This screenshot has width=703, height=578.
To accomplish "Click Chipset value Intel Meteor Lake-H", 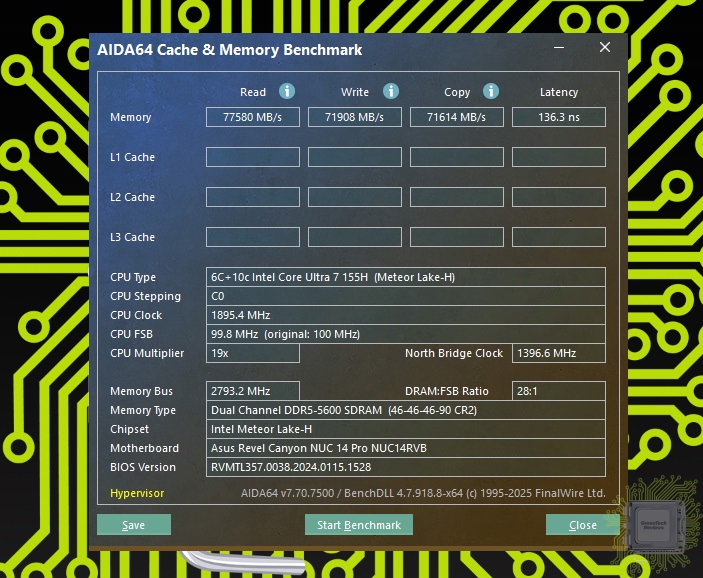I will coord(406,429).
